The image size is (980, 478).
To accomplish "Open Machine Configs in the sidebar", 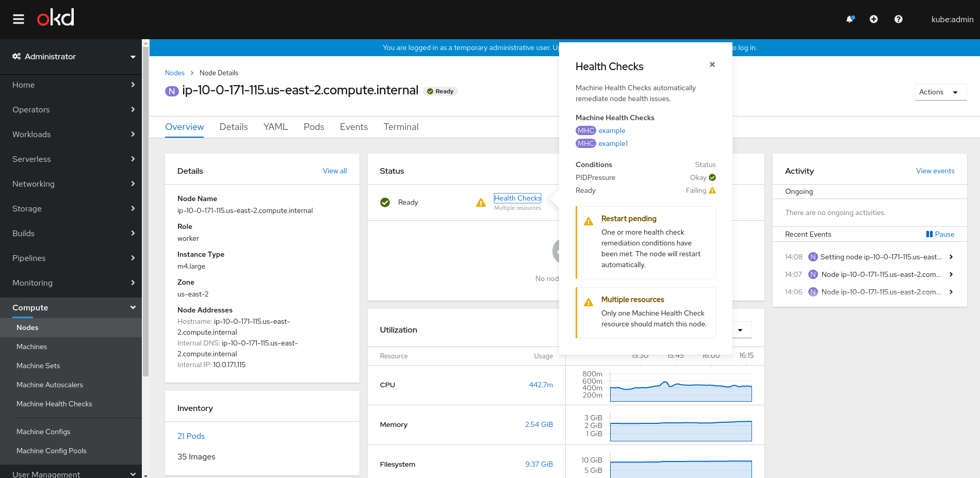I will [x=71, y=432].
